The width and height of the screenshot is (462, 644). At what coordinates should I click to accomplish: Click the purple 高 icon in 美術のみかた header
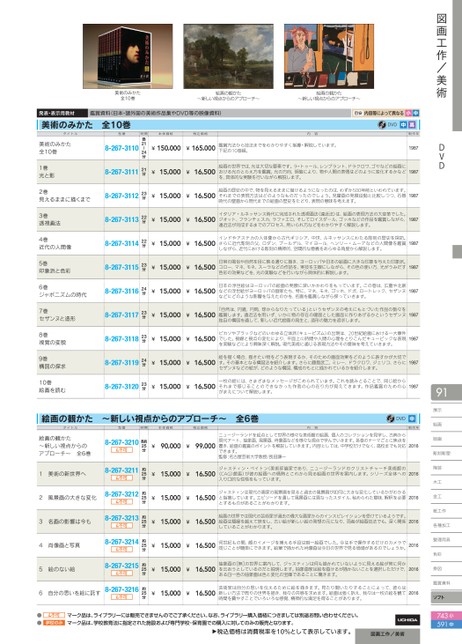412,124
